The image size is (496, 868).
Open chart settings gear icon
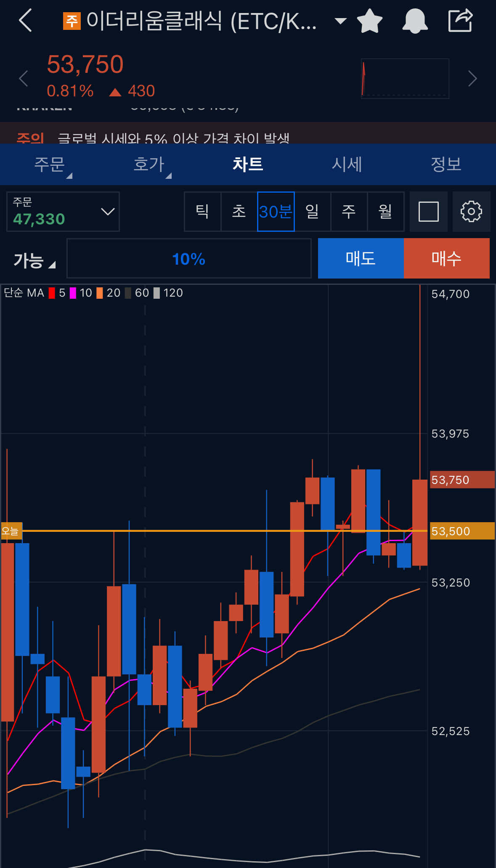coord(471,212)
